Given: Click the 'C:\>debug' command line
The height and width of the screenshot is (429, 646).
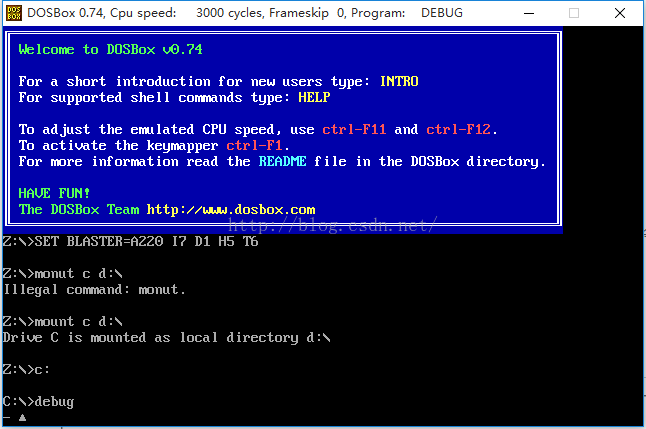Looking at the screenshot, I should 38,401.
